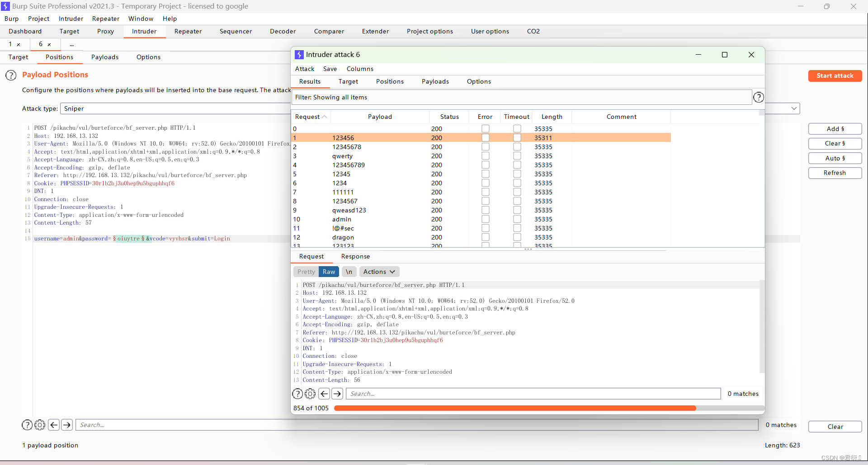Go to next search match in attack window
Image resolution: width=868 pixels, height=465 pixels.
click(x=337, y=394)
